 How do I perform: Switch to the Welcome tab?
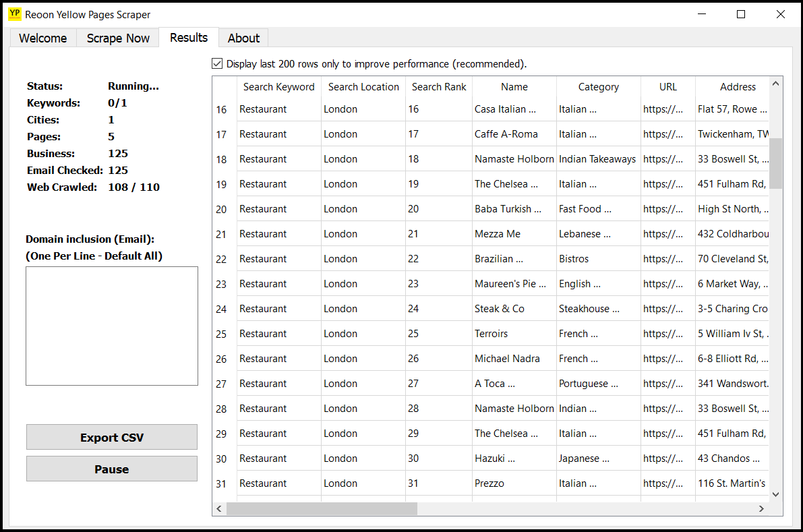[43, 38]
